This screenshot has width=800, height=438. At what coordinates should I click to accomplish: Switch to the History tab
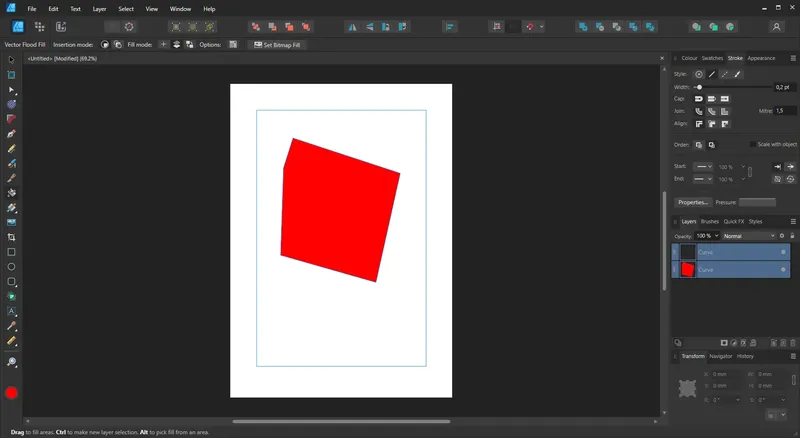point(745,356)
